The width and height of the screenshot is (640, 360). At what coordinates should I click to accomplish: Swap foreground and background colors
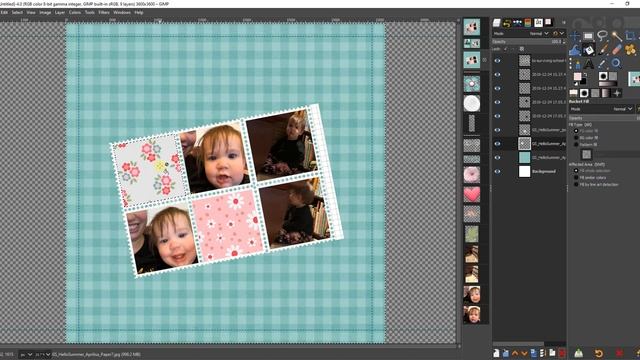coord(585,75)
